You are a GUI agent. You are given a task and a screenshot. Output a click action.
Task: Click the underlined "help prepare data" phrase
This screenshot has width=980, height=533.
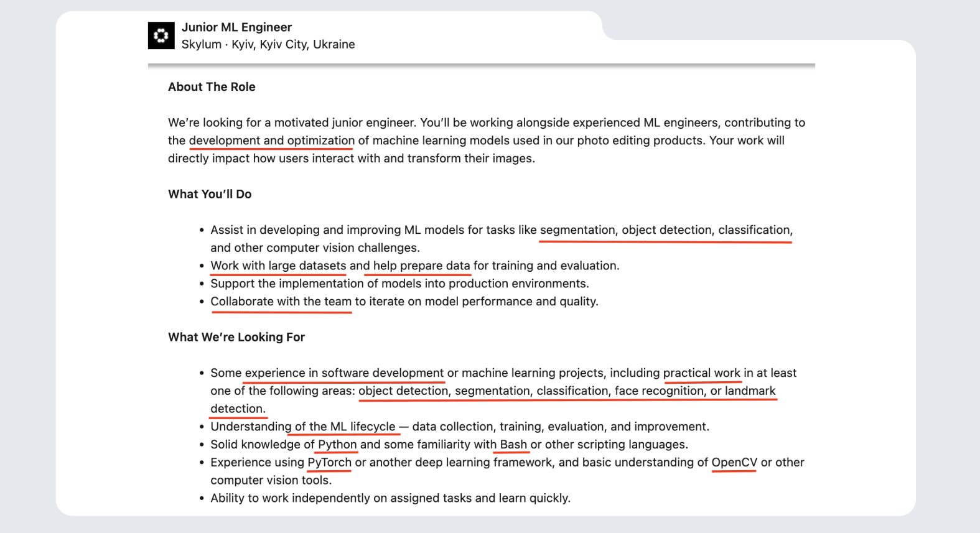point(421,266)
